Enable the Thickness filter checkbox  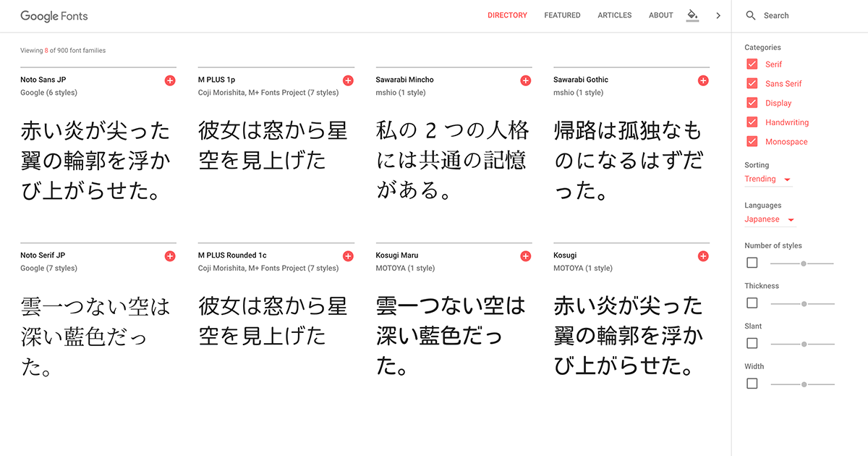(752, 303)
